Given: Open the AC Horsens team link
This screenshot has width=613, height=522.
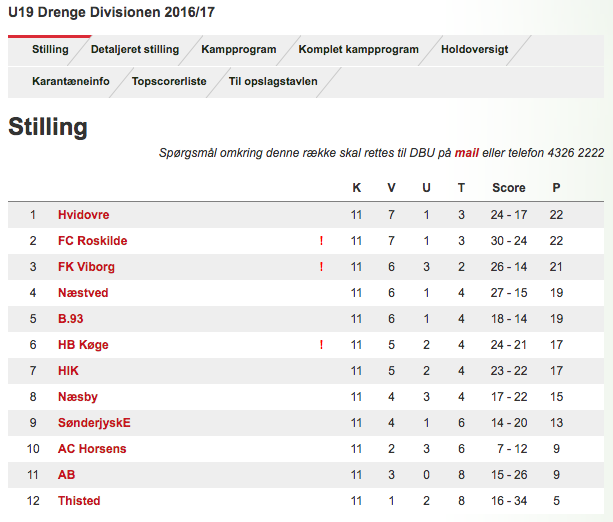Looking at the screenshot, I should tap(92, 449).
